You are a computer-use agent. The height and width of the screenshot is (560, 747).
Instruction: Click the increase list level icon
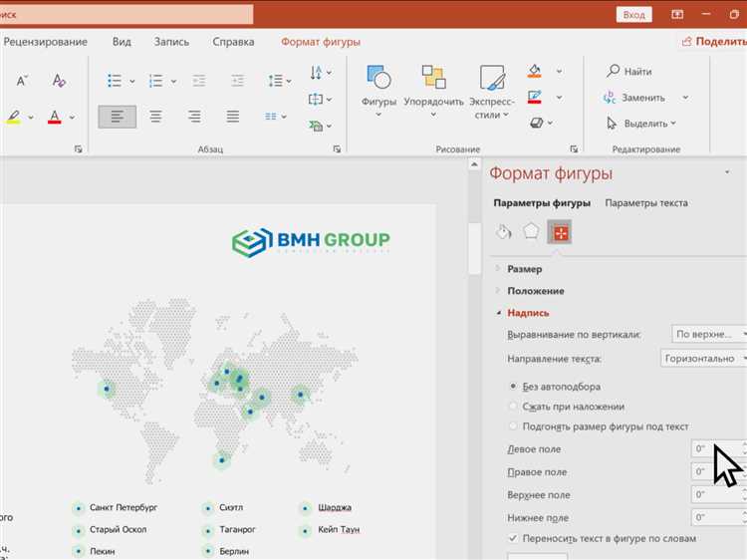click(x=237, y=81)
